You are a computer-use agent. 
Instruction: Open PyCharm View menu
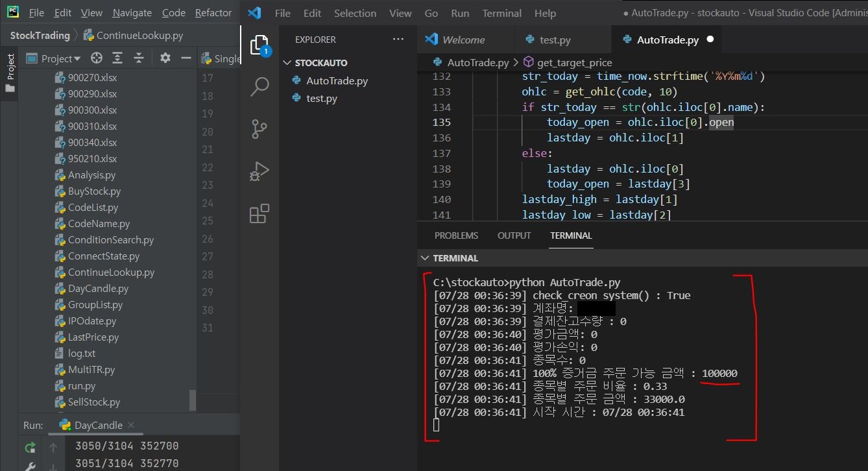point(91,13)
